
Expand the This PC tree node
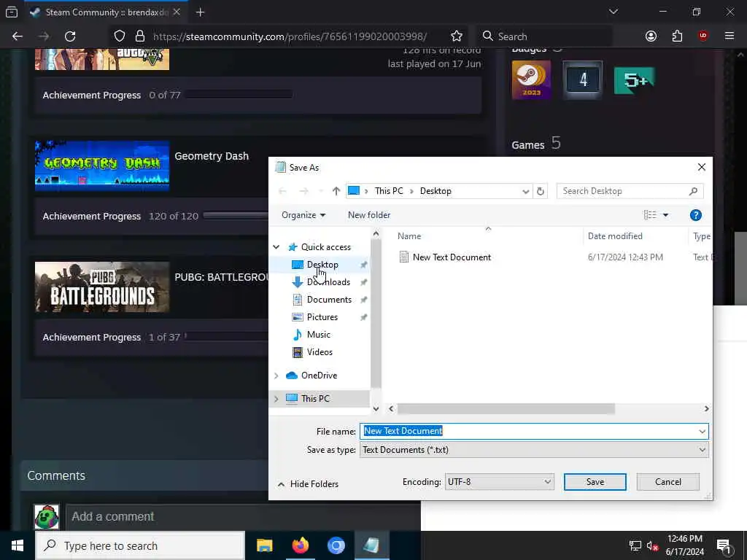click(x=276, y=399)
